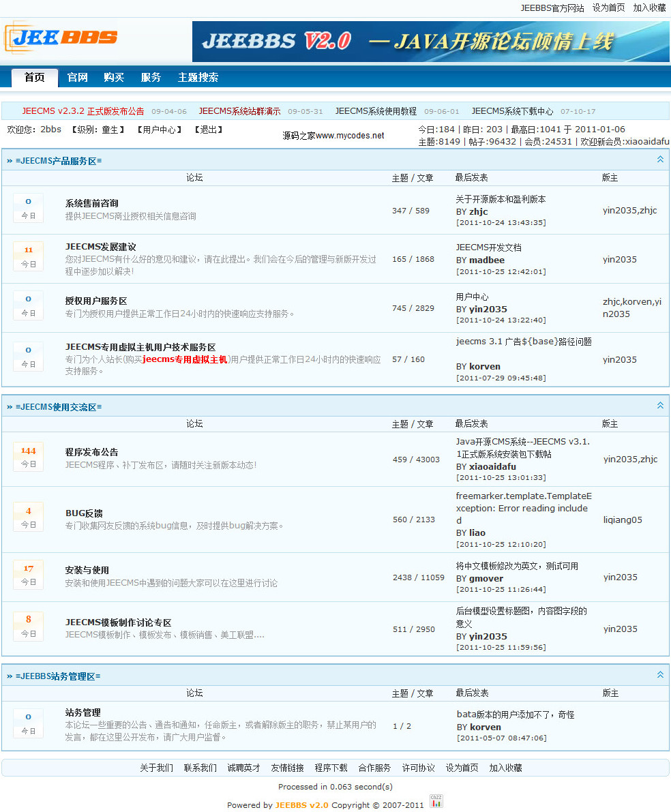671x812 pixels.
Task: Click 友情链接 in the footer
Action: (x=288, y=768)
